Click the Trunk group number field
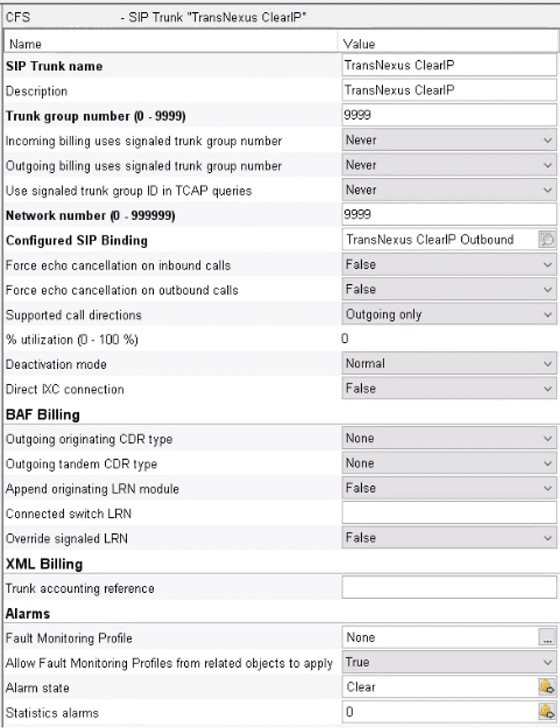 click(x=449, y=115)
